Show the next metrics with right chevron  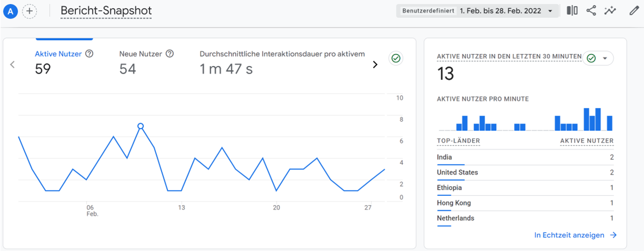[x=375, y=64]
